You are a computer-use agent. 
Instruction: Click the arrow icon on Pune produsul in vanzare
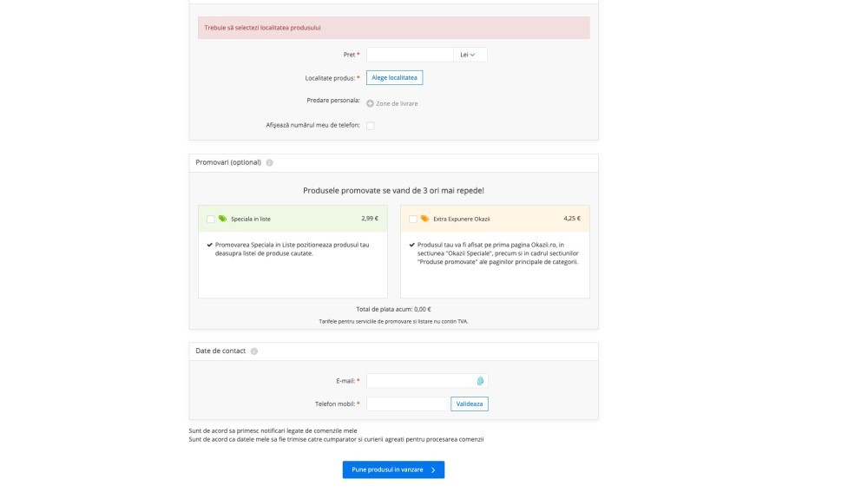point(433,469)
